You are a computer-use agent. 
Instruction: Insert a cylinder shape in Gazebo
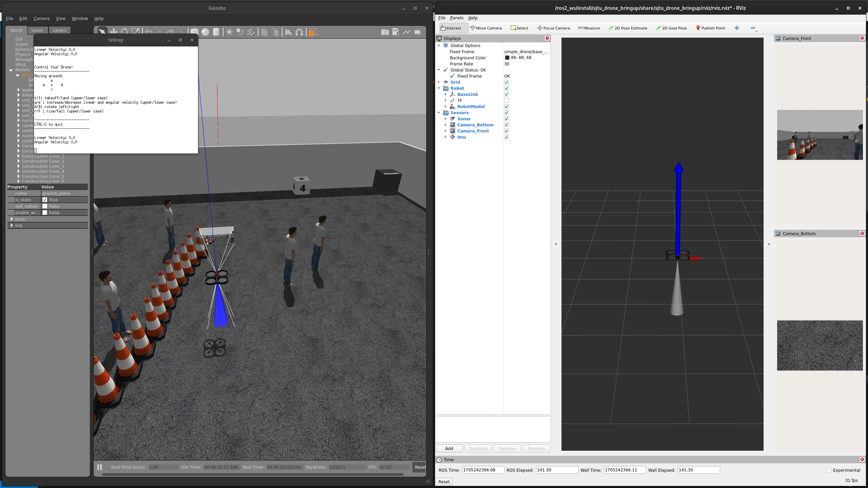click(216, 32)
